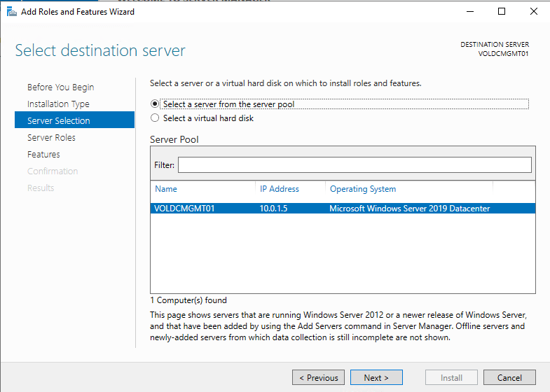Click the Previous button
The image size is (550, 392).
tap(318, 378)
